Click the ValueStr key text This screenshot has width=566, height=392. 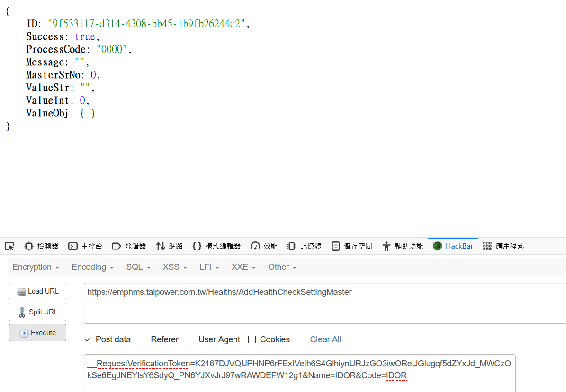[x=47, y=88]
